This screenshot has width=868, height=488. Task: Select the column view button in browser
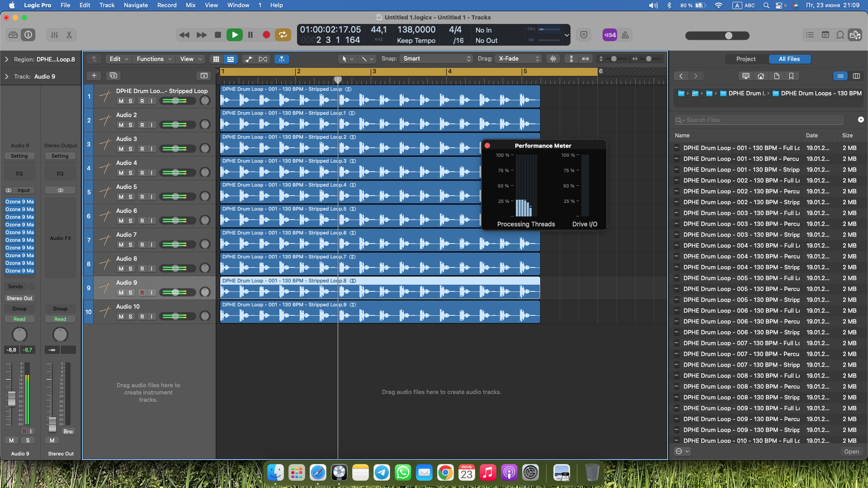[856, 76]
